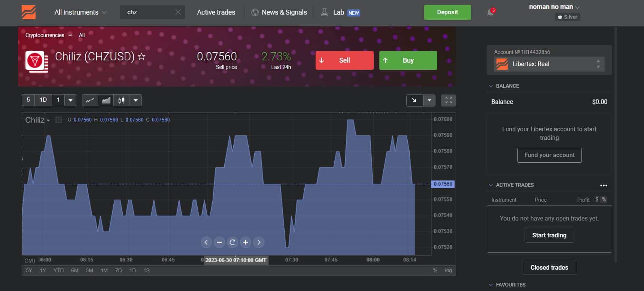Screen dimensions: 644x291
Task: Select the 5 interval button
Action: (x=28, y=100)
